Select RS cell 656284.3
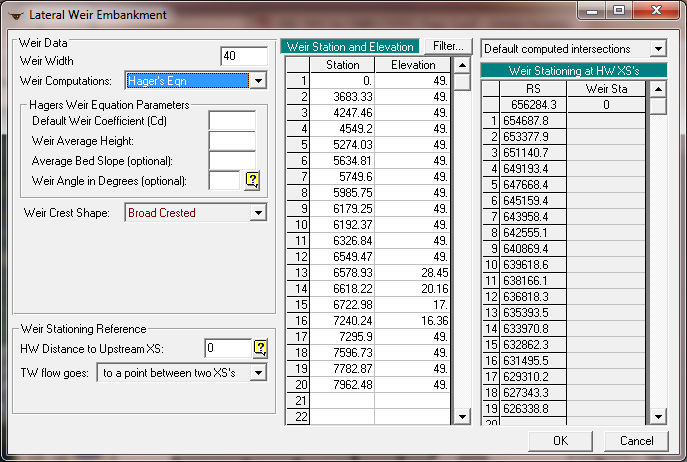The height and width of the screenshot is (462, 687). point(533,105)
